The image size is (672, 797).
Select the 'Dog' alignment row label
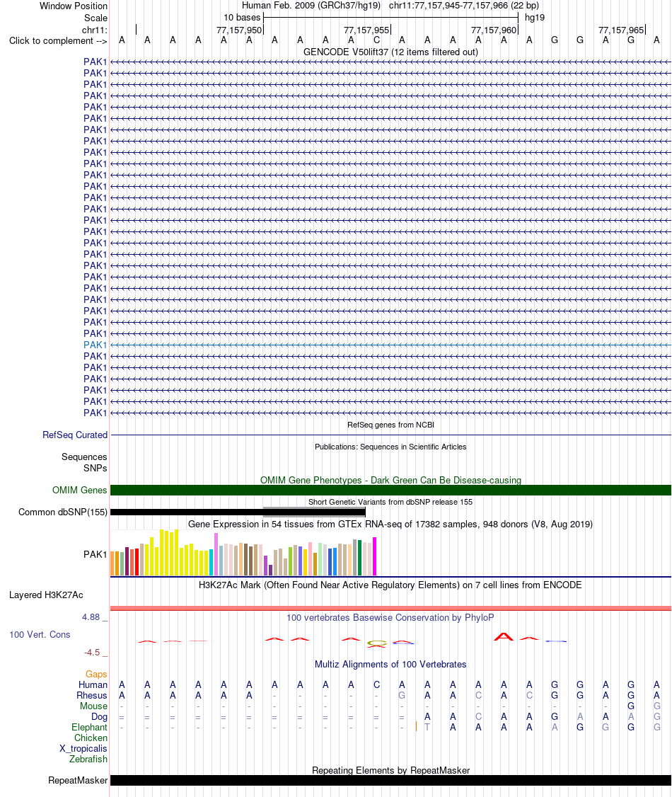click(x=100, y=717)
